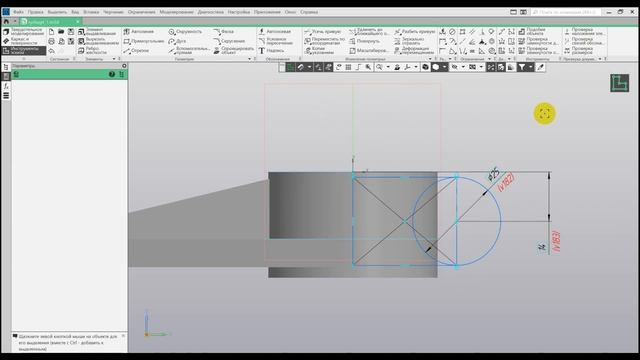Click the help question icon in parameters panel
Screen dimensions: 640x360
(112, 74)
